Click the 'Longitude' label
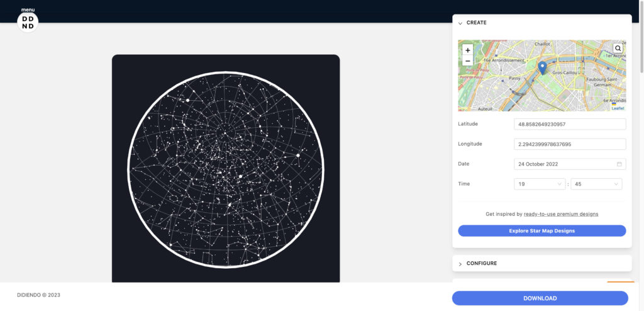This screenshot has height=311, width=644. 470,144
